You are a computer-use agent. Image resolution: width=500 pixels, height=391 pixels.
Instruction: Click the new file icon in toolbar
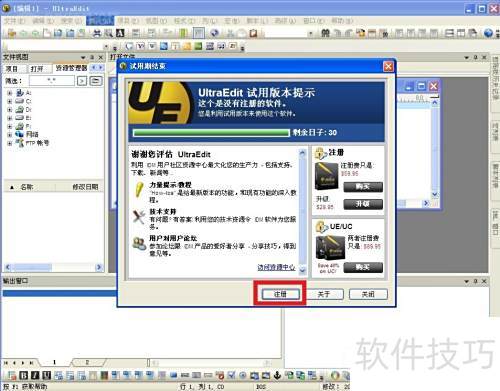[x=47, y=33]
